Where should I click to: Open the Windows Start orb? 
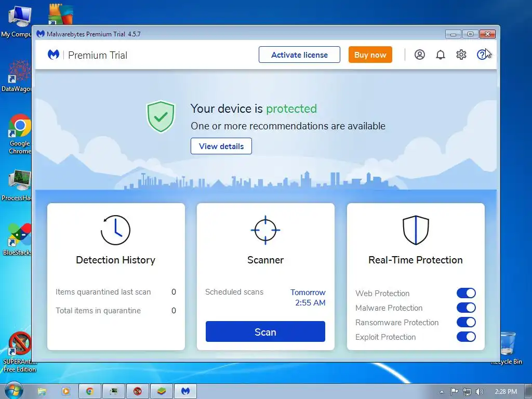13,391
